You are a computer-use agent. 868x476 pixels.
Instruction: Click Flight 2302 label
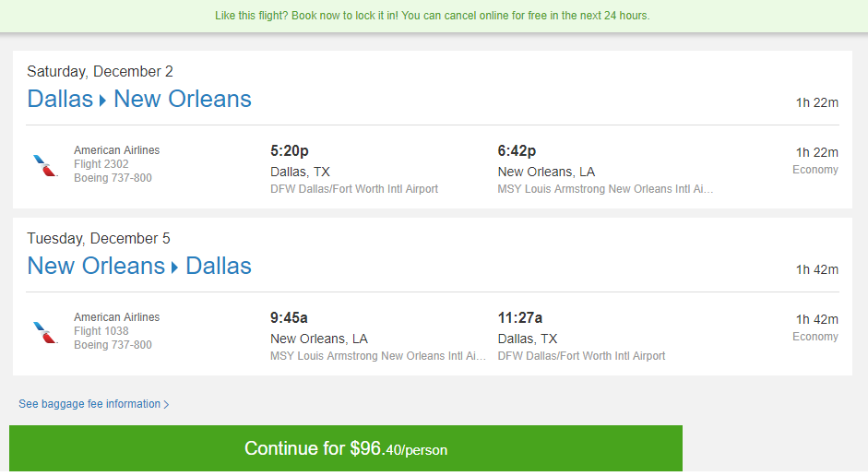point(101,164)
